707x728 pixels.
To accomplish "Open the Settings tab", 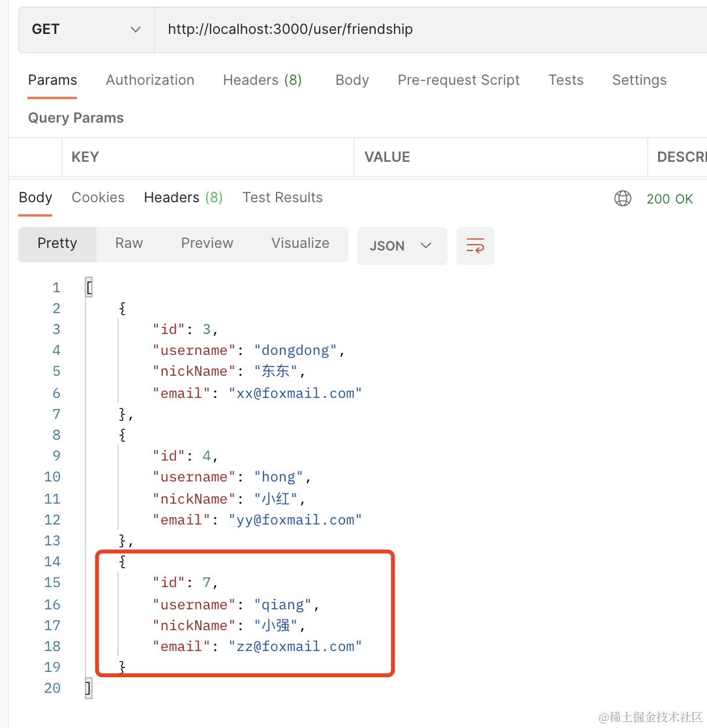I will pos(639,80).
